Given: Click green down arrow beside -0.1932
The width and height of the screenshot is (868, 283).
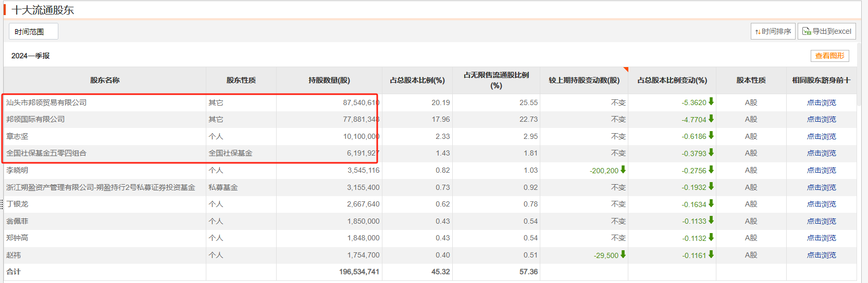Looking at the screenshot, I should coord(711,187).
